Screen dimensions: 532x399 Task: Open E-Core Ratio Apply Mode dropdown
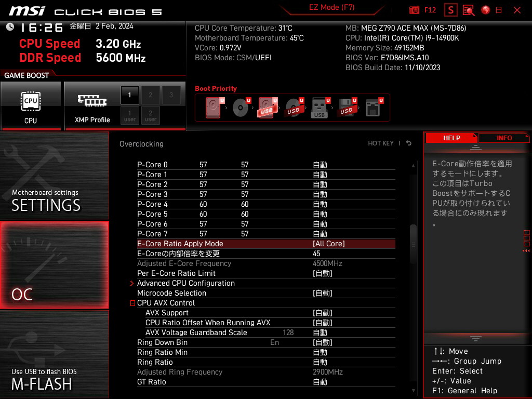(328, 244)
